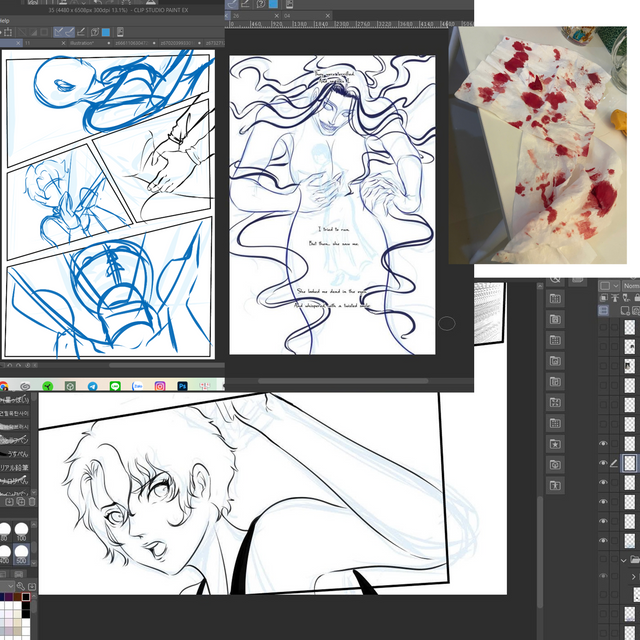The width and height of the screenshot is (640, 640).
Task: Click the delete sub tool trash icon
Action: tap(32, 502)
